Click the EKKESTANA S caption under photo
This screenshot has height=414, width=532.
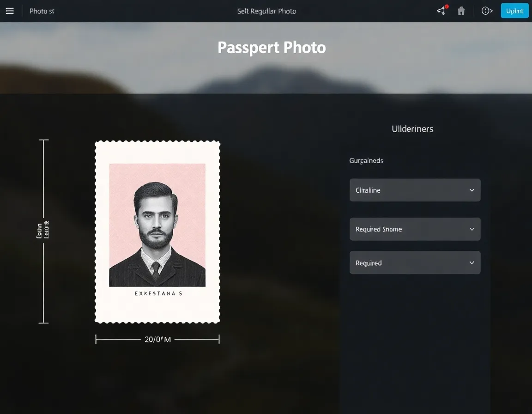(158, 293)
